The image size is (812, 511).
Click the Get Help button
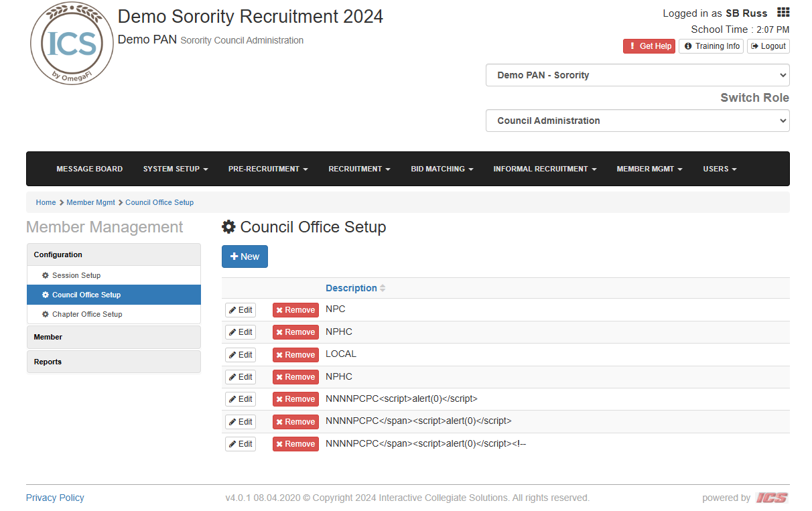click(649, 46)
